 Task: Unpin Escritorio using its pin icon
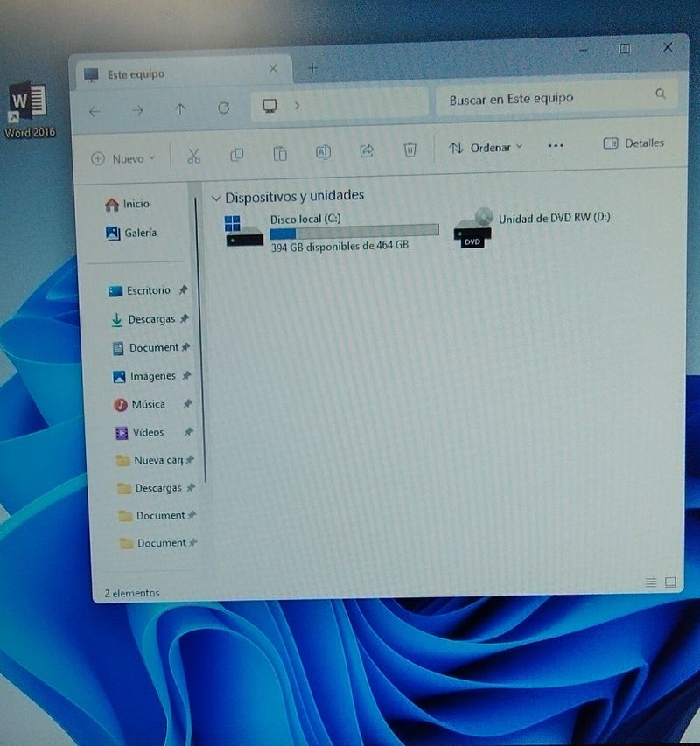[x=183, y=289]
